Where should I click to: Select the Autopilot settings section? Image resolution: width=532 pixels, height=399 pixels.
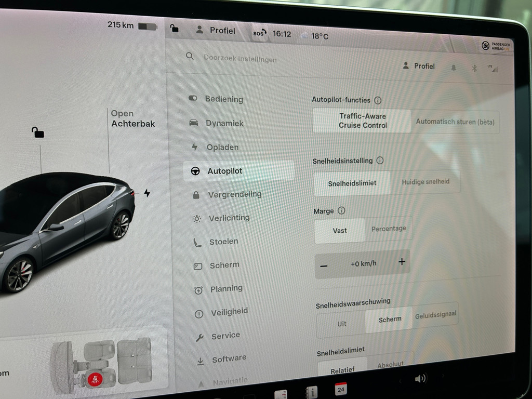point(239,170)
